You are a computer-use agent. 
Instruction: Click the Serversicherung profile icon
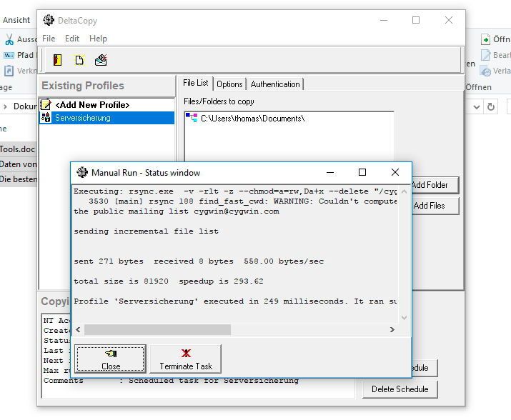46,118
